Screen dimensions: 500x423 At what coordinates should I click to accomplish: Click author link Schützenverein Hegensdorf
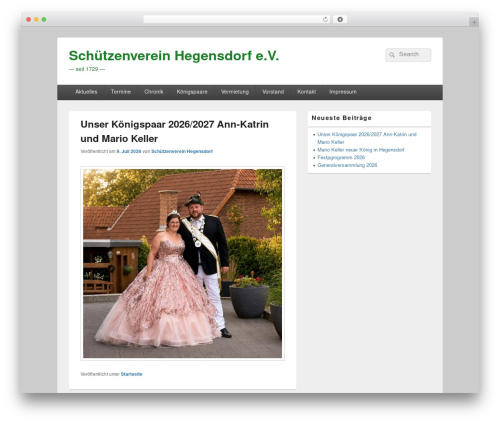pos(182,151)
